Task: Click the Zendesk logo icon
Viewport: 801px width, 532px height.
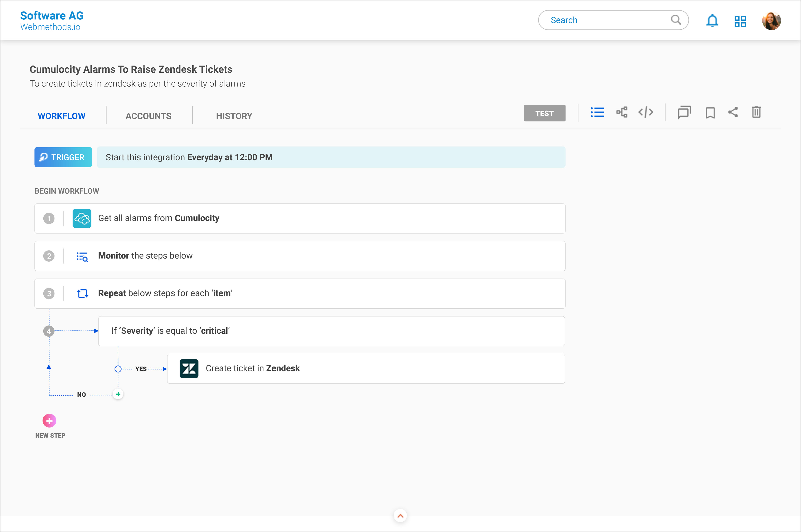Action: (x=189, y=369)
